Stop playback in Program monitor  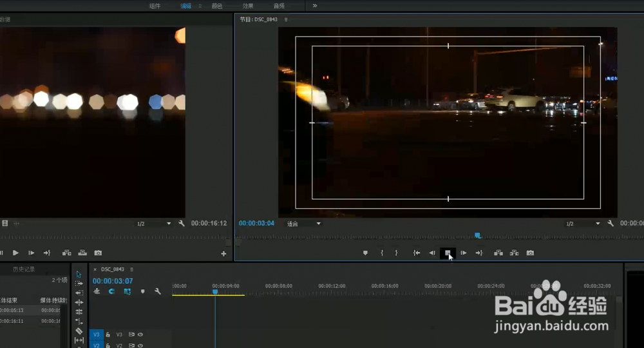point(448,253)
